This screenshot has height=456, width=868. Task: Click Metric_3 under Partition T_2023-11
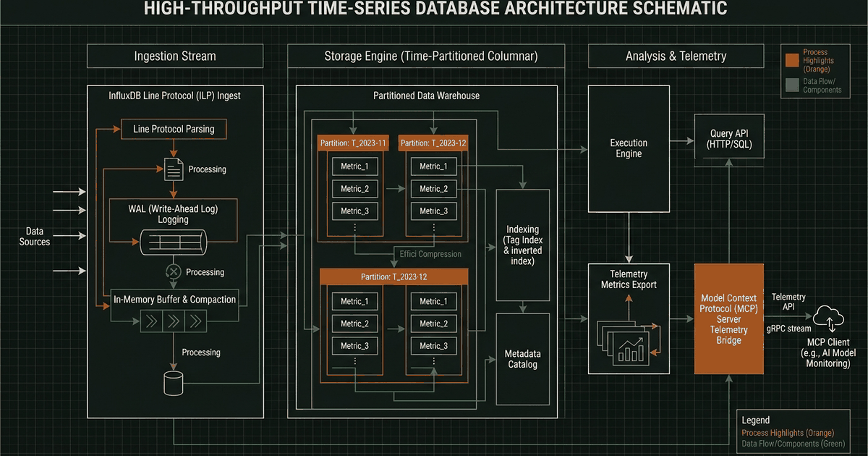(354, 211)
